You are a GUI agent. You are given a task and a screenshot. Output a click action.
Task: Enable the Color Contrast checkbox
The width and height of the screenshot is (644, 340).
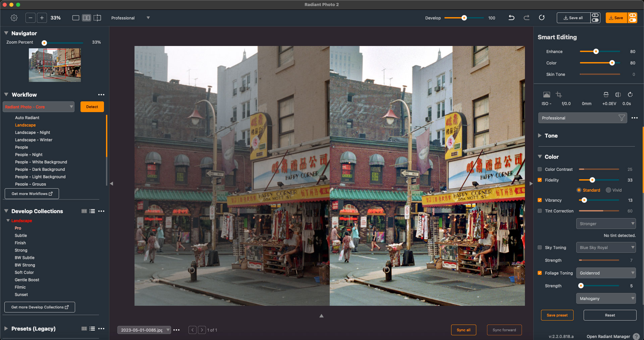point(540,169)
